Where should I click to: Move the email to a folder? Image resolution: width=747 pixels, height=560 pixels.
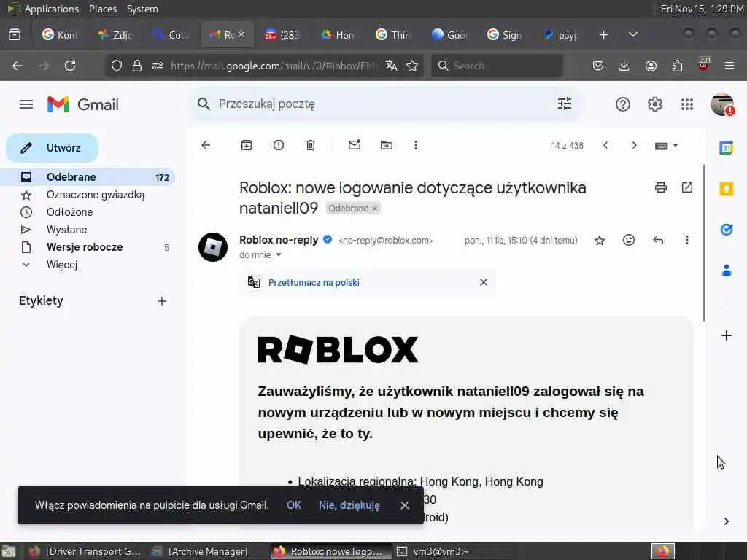[387, 145]
